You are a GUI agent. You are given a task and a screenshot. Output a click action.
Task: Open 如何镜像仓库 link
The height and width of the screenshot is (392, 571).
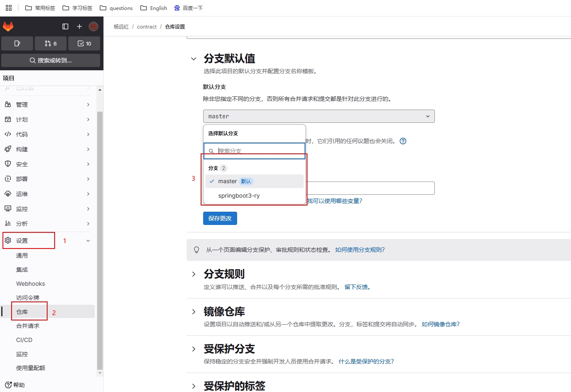point(441,324)
